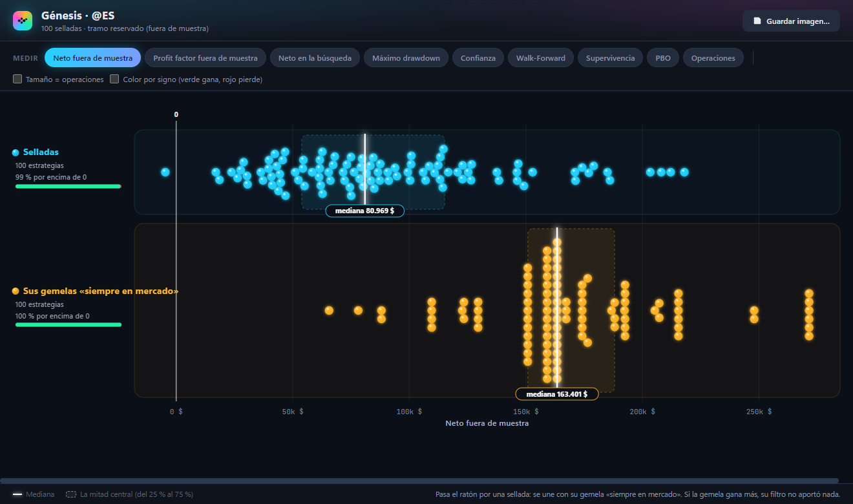Switch to Máximo drawdown metric

pyautogui.click(x=406, y=58)
